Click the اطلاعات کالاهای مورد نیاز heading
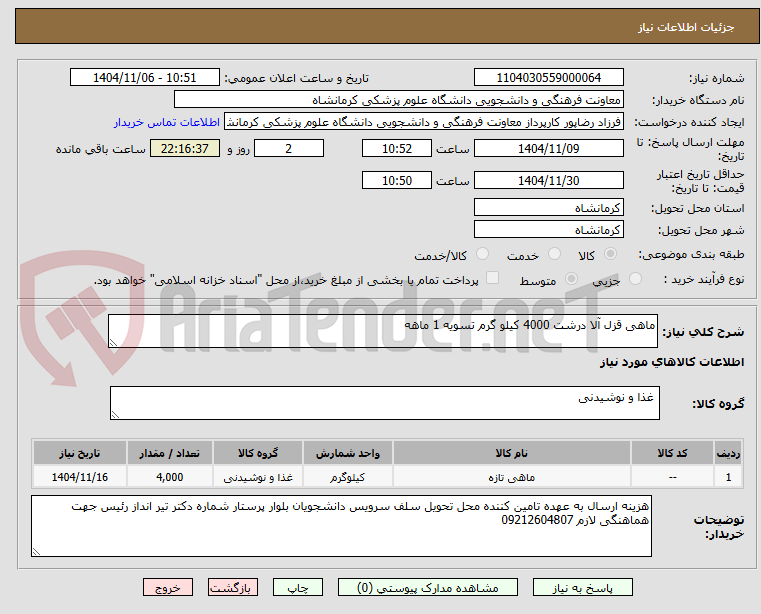The image size is (761, 614). (672, 362)
